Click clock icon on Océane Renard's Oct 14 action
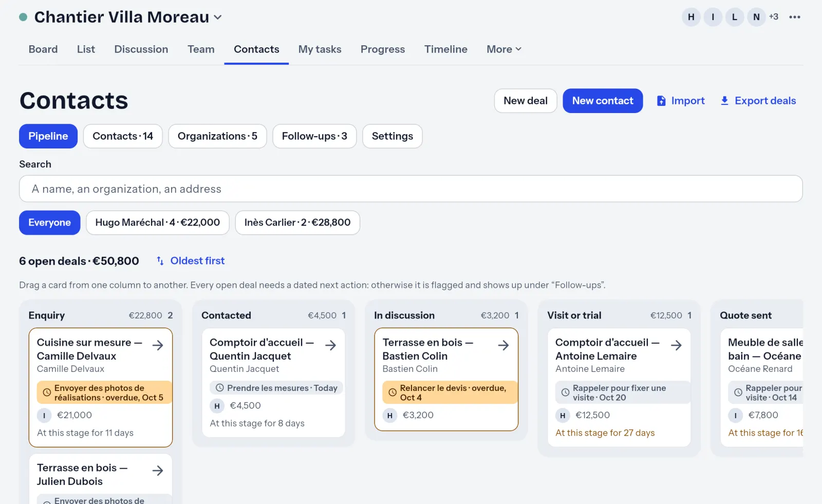822x504 pixels. click(x=738, y=393)
